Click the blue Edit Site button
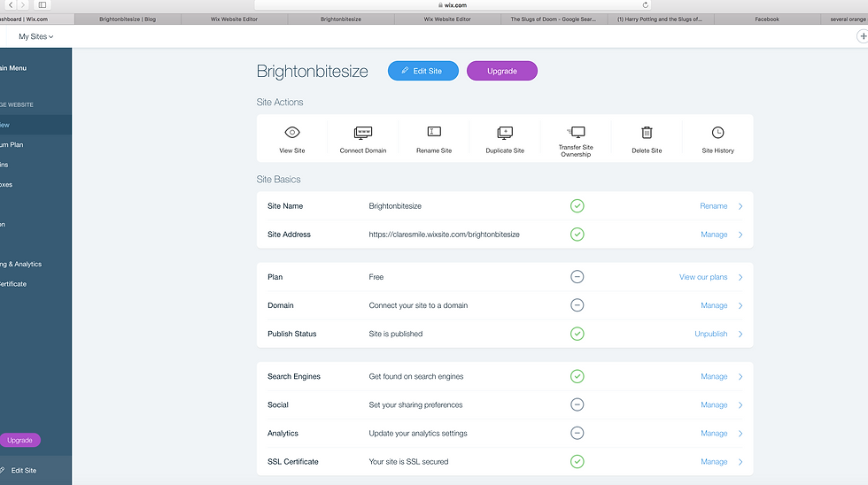868x485 pixels. click(423, 71)
